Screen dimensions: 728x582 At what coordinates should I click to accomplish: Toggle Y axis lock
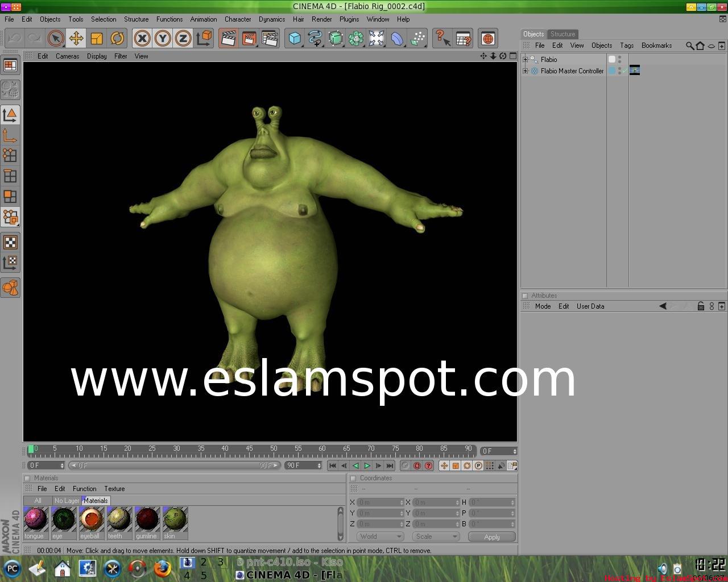163,39
